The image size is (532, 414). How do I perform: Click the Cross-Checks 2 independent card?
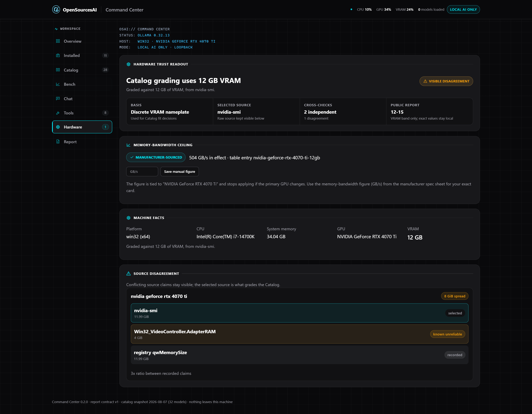click(343, 112)
